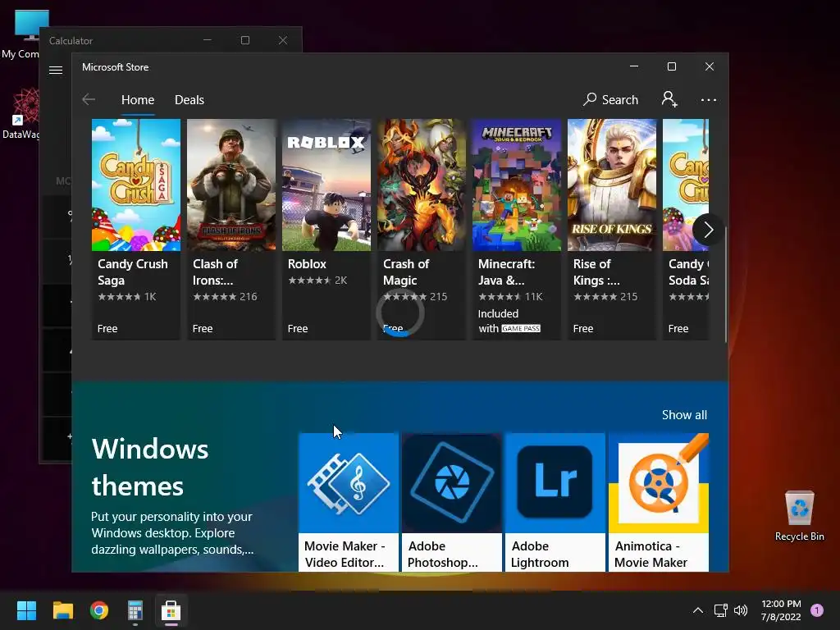
Task: Click the Windows themes heading
Action: tap(150, 467)
